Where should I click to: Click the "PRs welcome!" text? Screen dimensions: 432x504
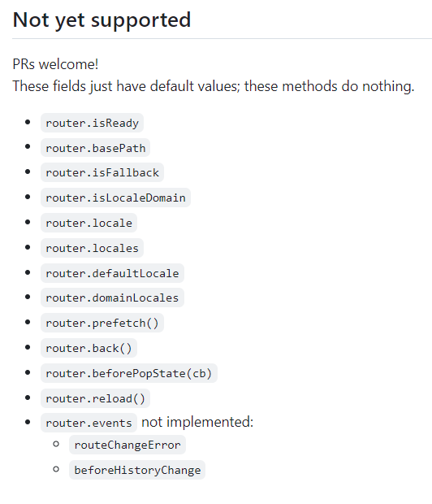click(x=55, y=64)
